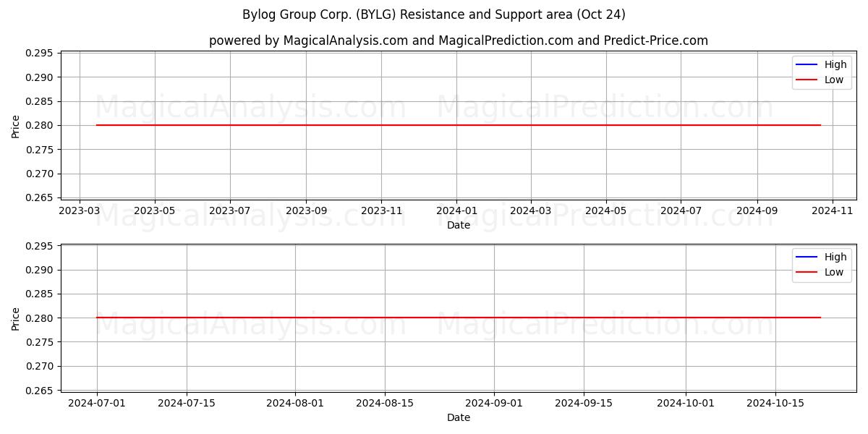
Task: Click the '2024-03' tick label
Action: pyautogui.click(x=531, y=210)
